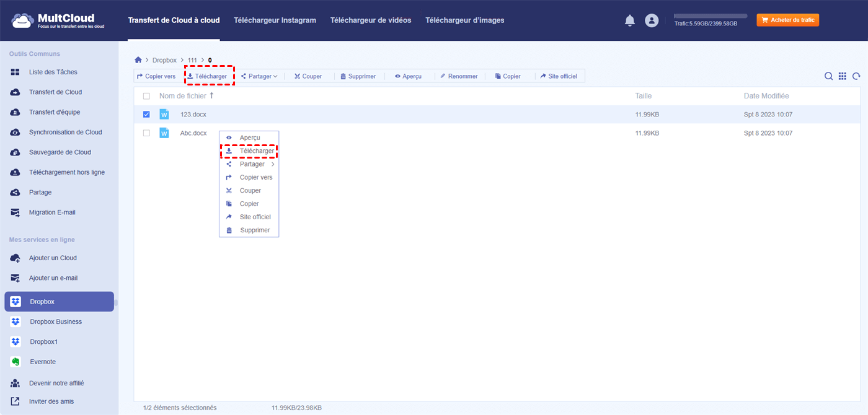This screenshot has width=868, height=415.
Task: Select the Dropbox service in the sidebar
Action: [x=60, y=302]
